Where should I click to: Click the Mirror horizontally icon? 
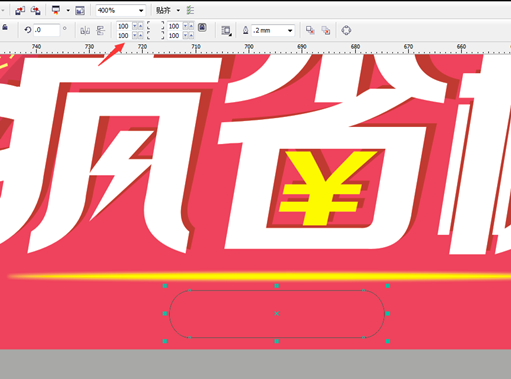[85, 31]
